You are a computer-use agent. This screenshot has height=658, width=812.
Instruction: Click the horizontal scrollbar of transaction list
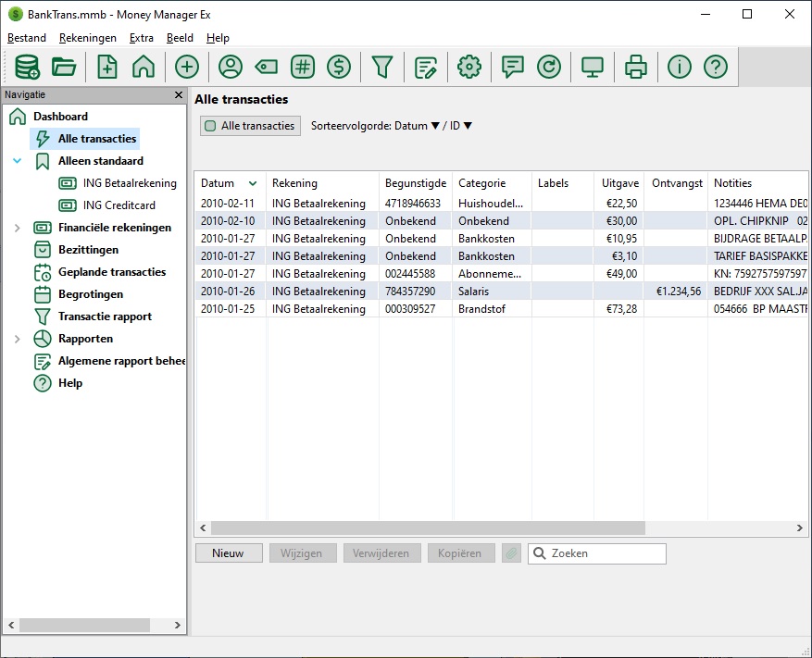pos(426,528)
